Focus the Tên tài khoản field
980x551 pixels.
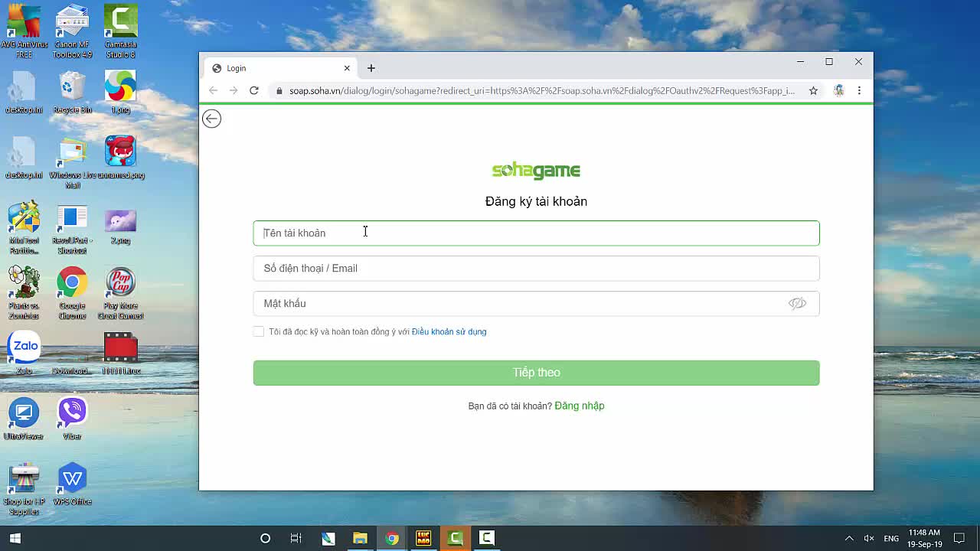[536, 233]
